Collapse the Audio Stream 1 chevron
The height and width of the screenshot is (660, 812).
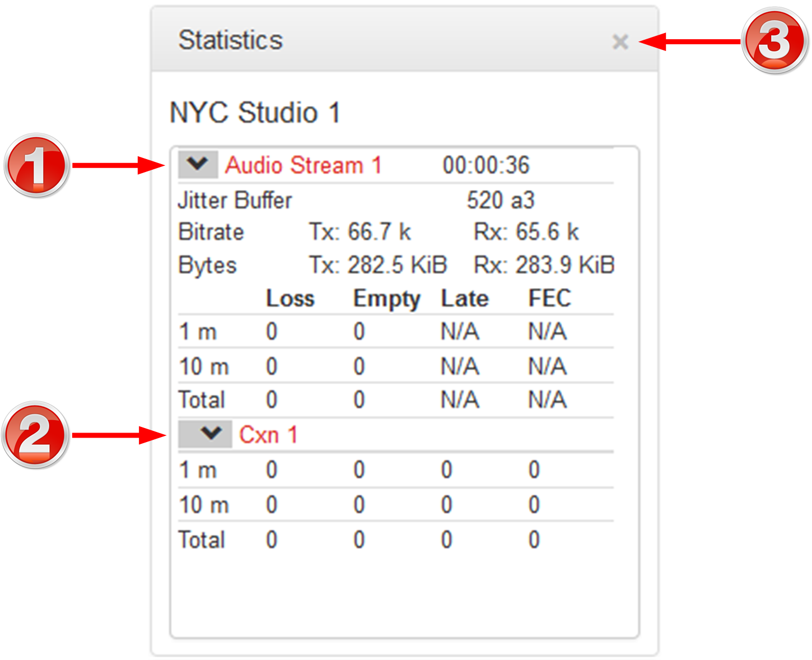(198, 164)
